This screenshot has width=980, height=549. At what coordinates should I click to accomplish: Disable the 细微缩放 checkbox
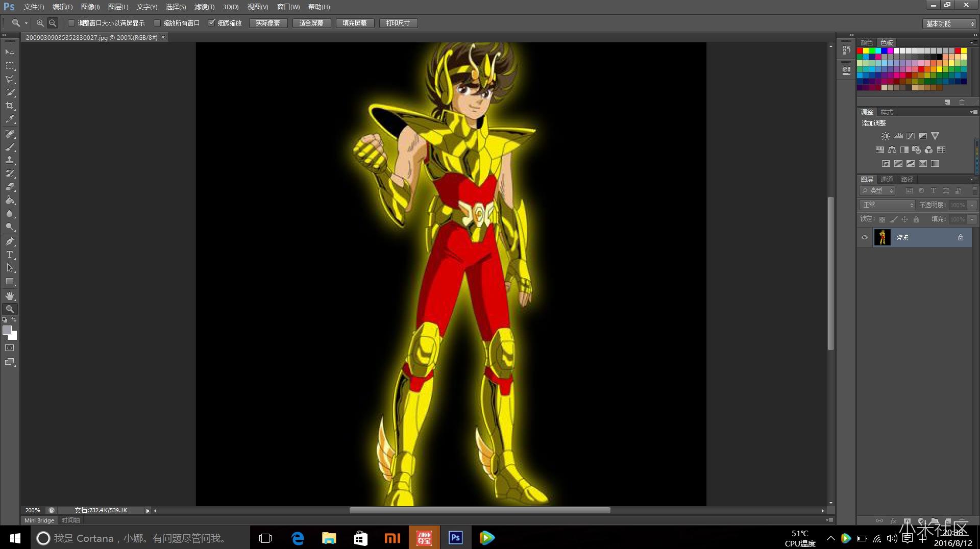[211, 23]
